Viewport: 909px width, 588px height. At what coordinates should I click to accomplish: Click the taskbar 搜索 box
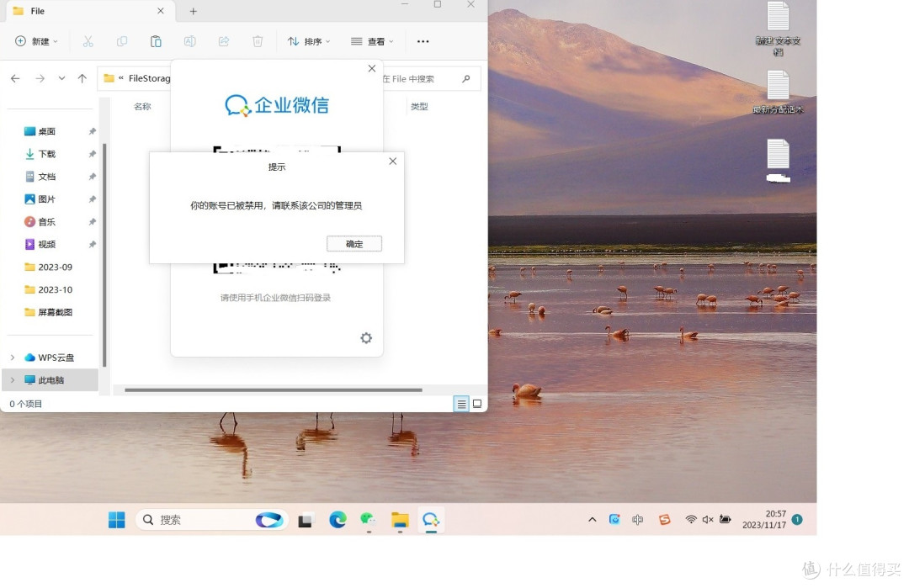tap(212, 520)
